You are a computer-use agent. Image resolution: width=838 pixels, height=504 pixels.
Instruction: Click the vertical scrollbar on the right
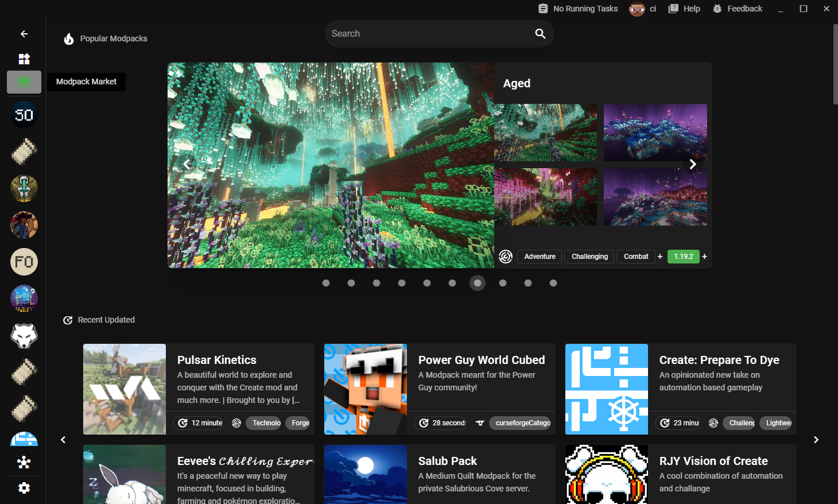click(835, 64)
